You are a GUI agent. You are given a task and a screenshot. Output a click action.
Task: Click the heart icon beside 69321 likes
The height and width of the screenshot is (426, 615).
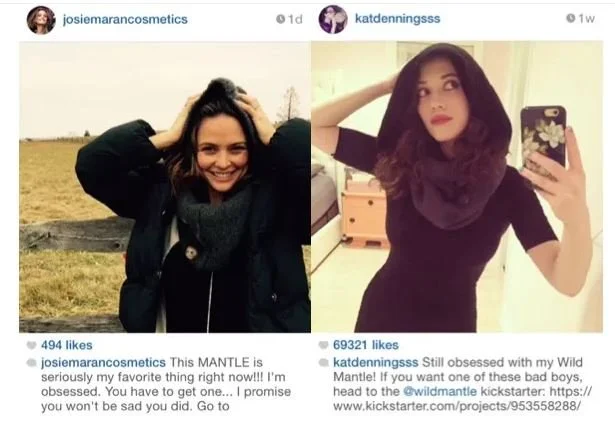pos(323,345)
